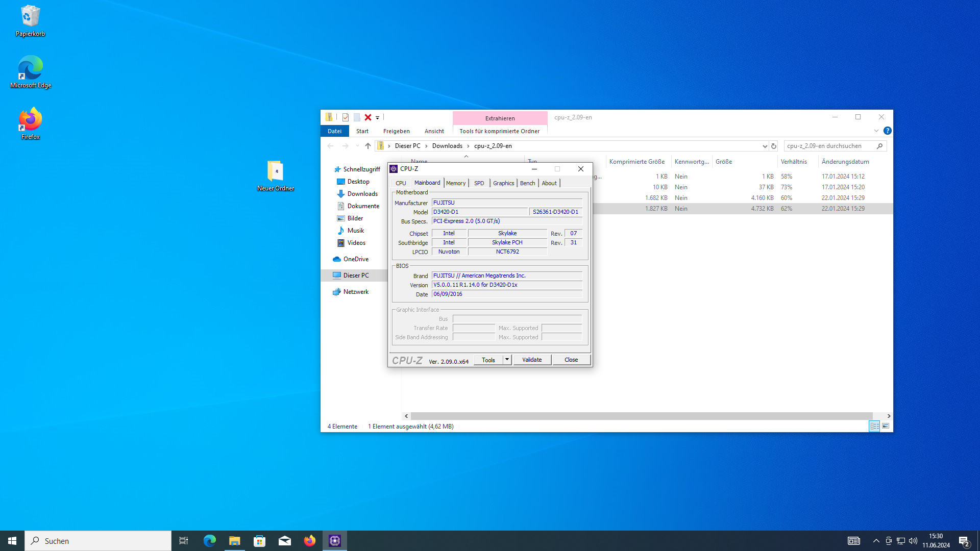This screenshot has height=551, width=980.
Task: Click the horizontal scrollbar in Explorer
Action: [x=641, y=416]
